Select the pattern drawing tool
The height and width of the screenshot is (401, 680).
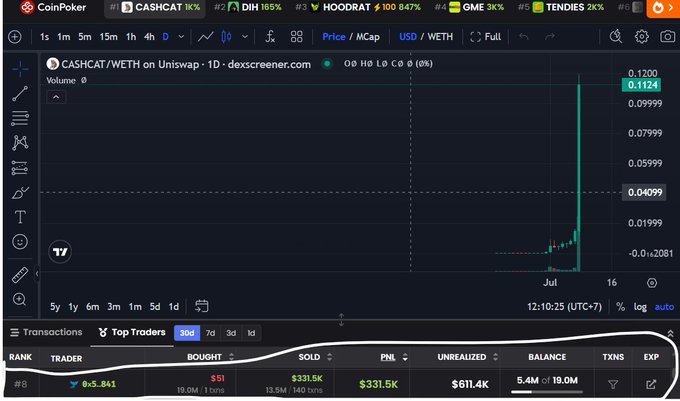pos(20,143)
